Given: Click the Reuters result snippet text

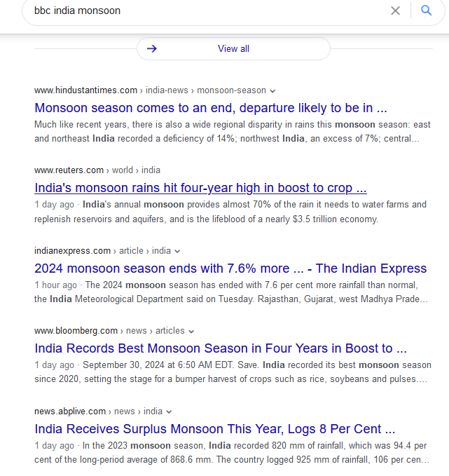Looking at the screenshot, I should [230, 212].
